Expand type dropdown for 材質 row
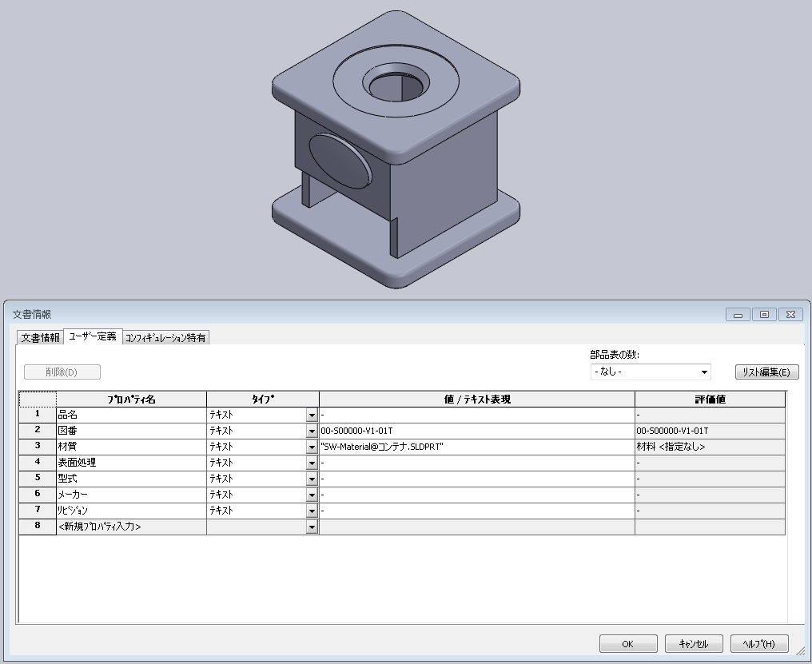The height and width of the screenshot is (664, 812). pos(312,447)
